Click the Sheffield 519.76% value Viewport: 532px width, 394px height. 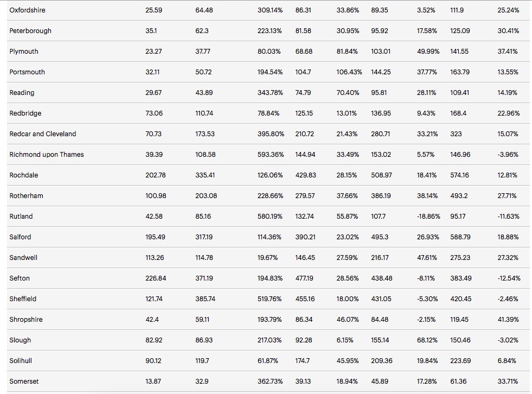click(270, 299)
